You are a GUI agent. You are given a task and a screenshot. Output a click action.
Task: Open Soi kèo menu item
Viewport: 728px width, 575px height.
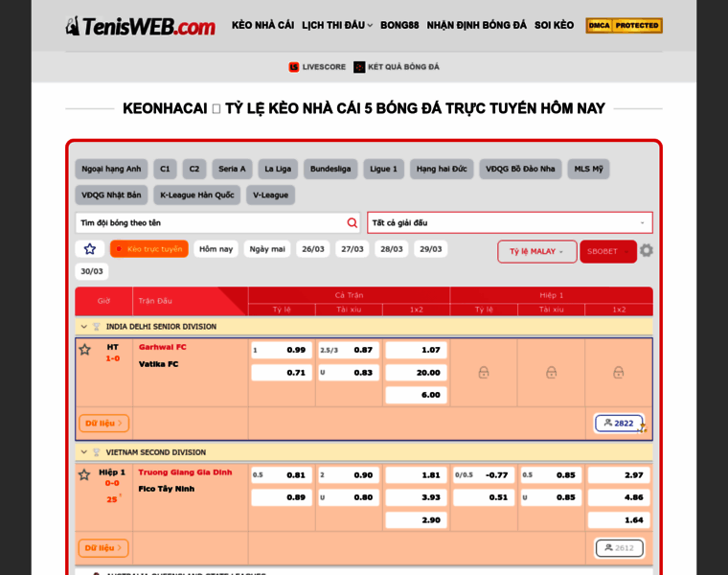point(554,26)
